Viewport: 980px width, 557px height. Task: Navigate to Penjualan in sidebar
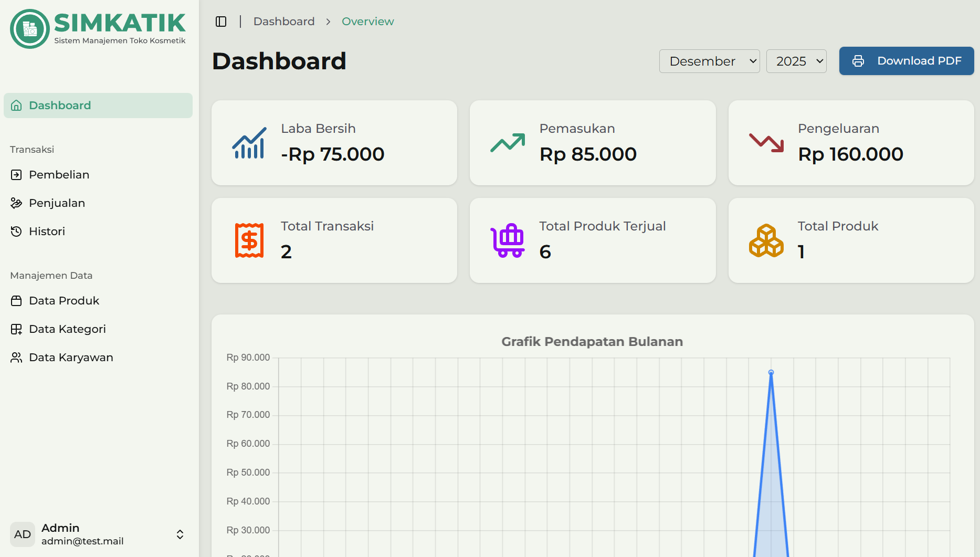98,203
